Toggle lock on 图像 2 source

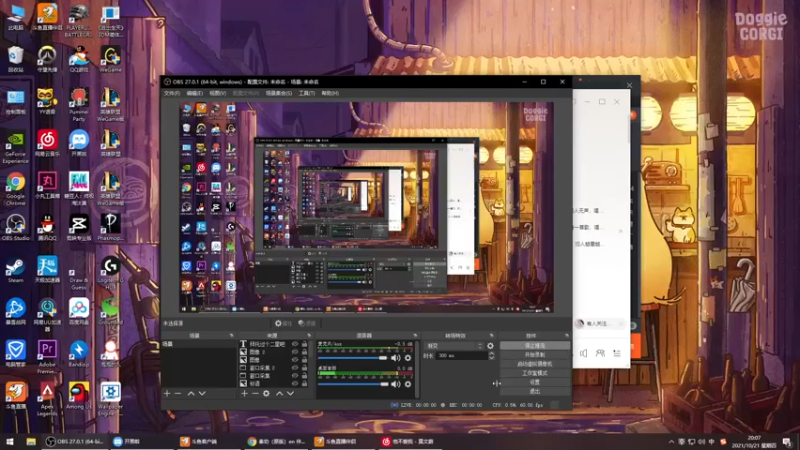point(305,352)
